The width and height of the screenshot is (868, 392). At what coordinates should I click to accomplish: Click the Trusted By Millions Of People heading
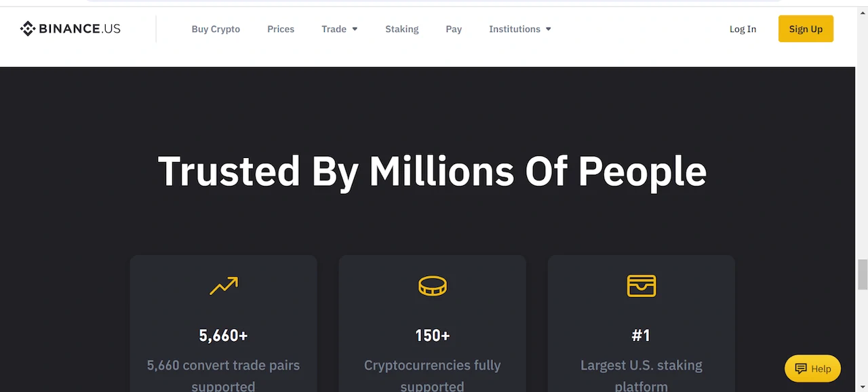(432, 171)
